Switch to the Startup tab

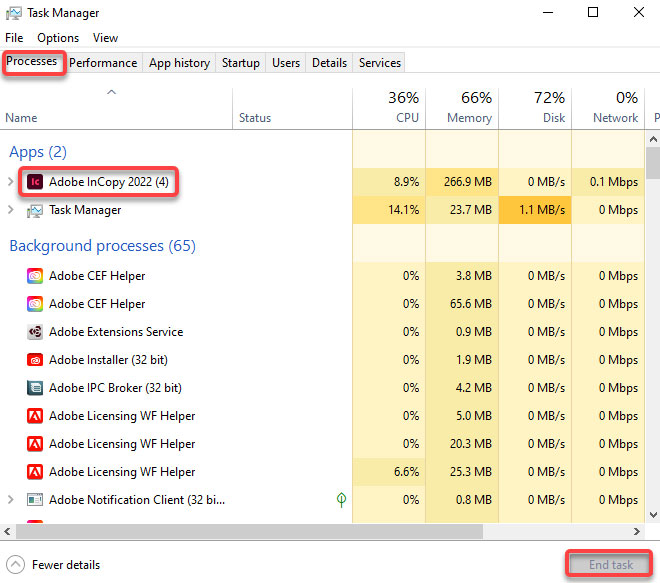pyautogui.click(x=241, y=63)
